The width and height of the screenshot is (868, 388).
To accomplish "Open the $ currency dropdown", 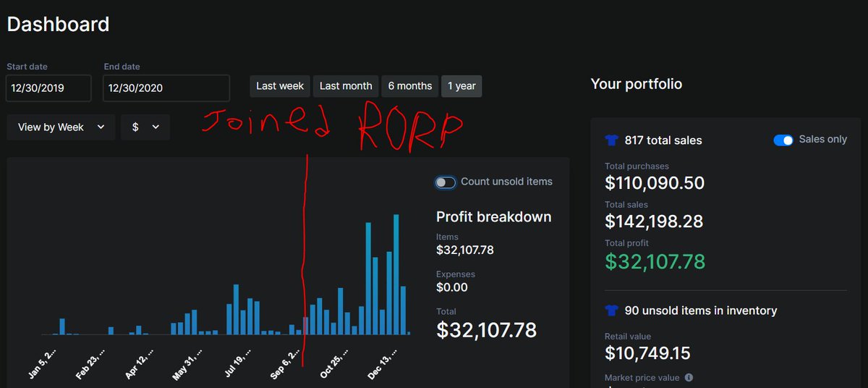I will 145,127.
